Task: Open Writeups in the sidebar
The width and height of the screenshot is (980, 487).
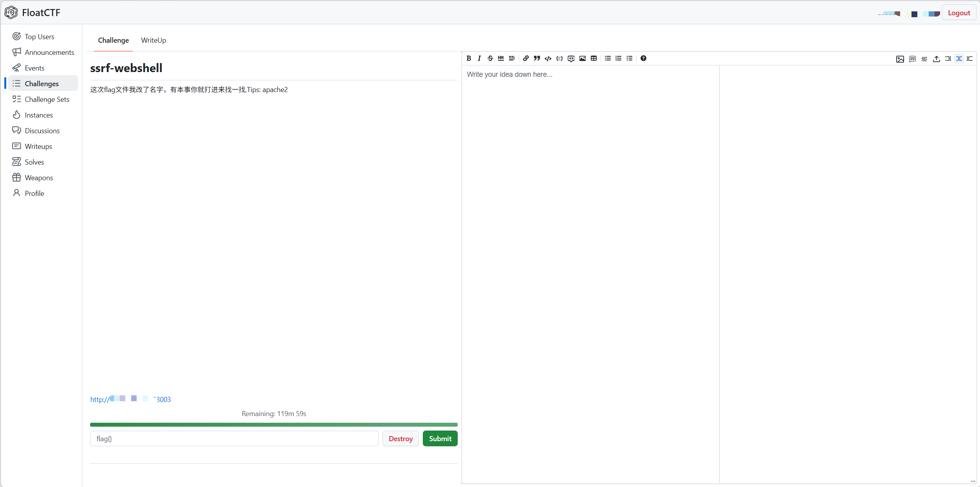Action: [x=43, y=146]
